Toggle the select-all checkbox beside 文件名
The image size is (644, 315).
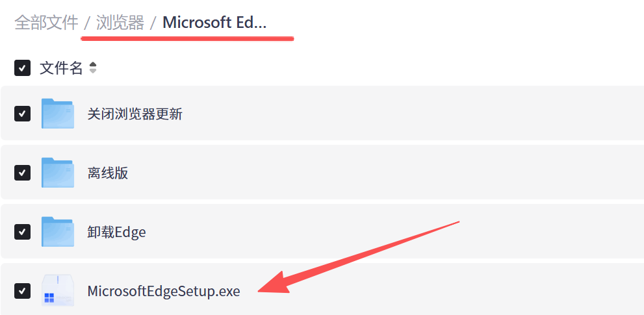coord(23,68)
